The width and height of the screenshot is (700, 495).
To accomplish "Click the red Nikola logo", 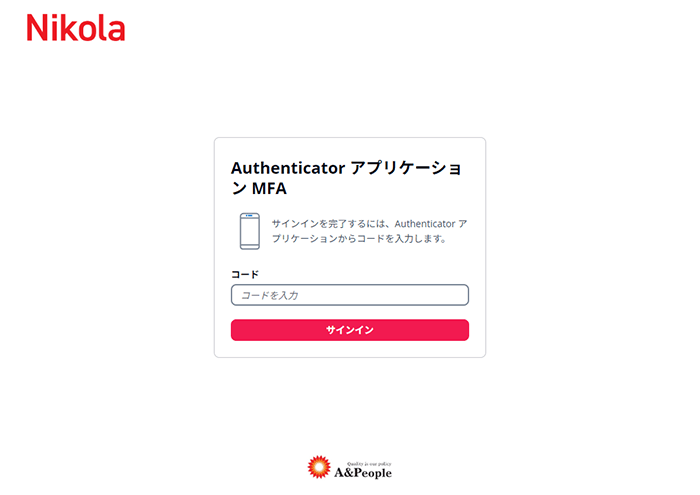I will point(76,28).
